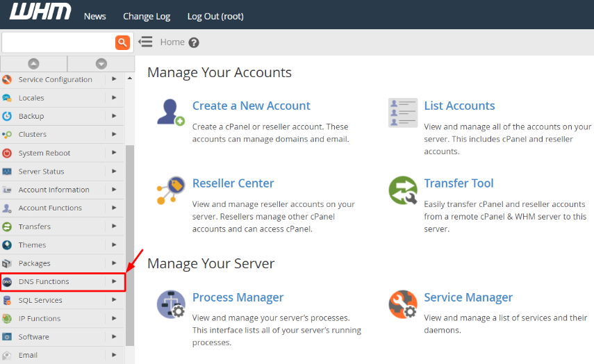This screenshot has width=594, height=364.
Task: Open the Reseller Center link
Action: (233, 183)
